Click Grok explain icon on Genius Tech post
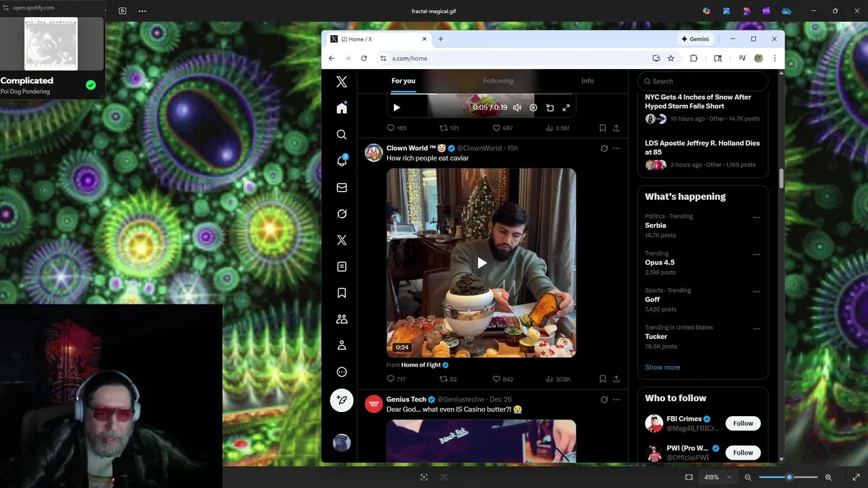This screenshot has height=488, width=868. click(604, 400)
